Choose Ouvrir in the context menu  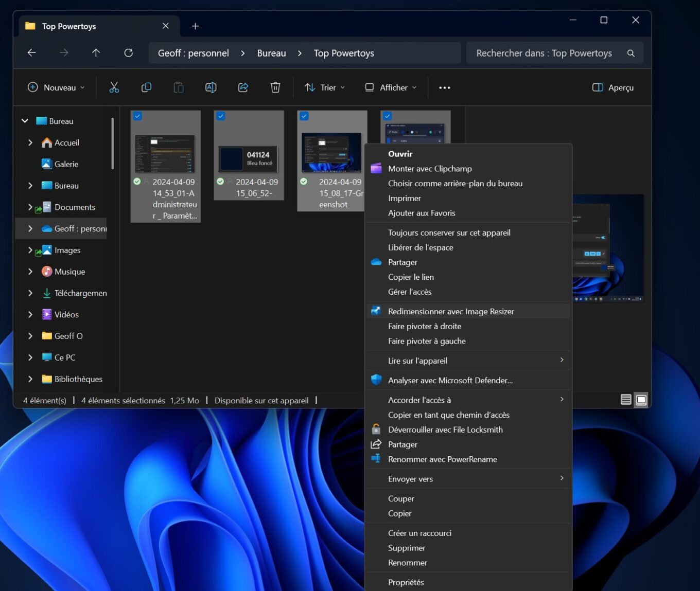point(468,154)
